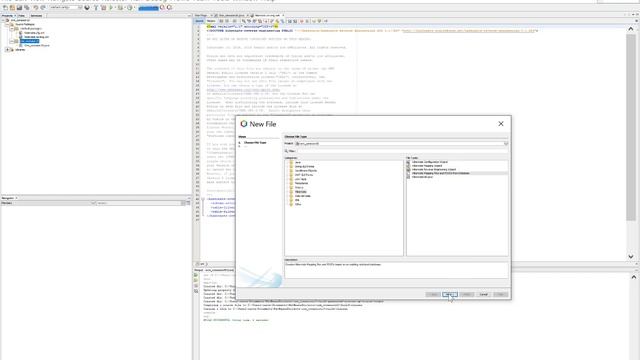Image resolution: width=640 pixels, height=360 pixels.
Task: Select the highlighted package in project tree
Action: coord(29,41)
